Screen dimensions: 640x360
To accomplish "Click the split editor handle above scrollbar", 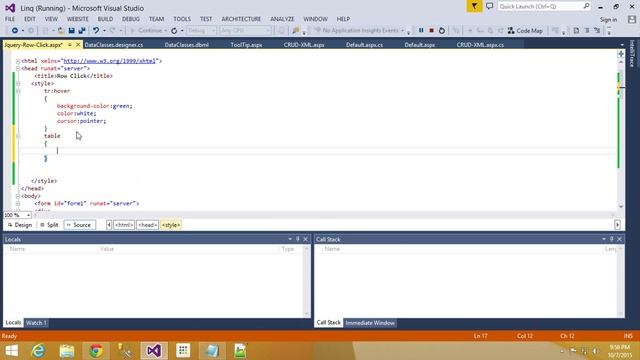I will coord(621,54).
